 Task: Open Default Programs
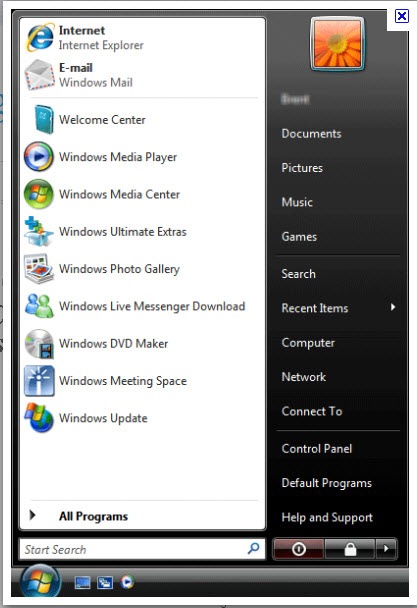tap(326, 483)
